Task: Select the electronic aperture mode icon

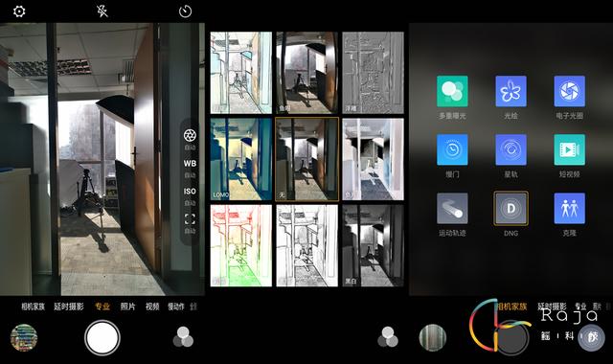Action: (x=570, y=91)
